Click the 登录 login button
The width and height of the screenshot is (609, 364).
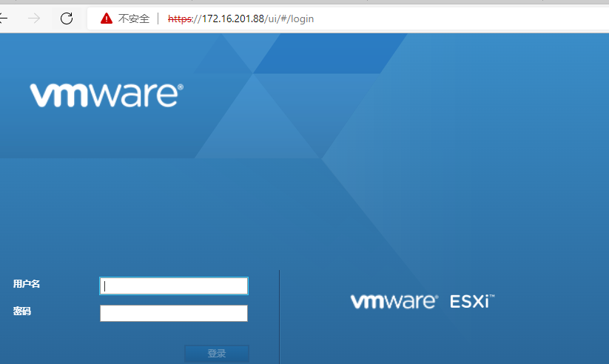[x=217, y=353]
